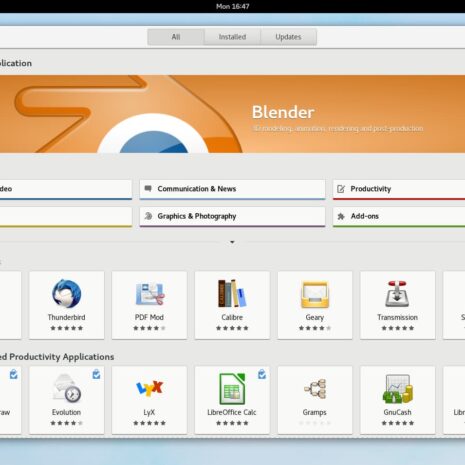Click the Productivity Applications section heading
465x465 pixels.
coord(57,357)
